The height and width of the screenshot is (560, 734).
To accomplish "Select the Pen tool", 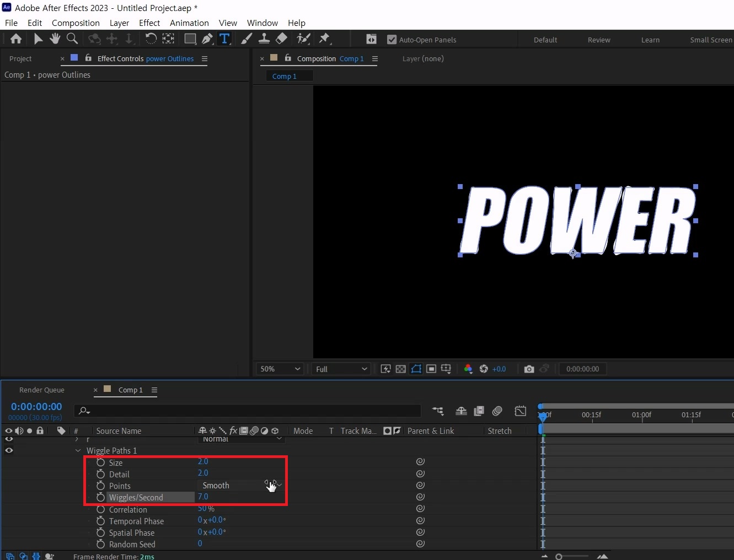I will tap(207, 39).
